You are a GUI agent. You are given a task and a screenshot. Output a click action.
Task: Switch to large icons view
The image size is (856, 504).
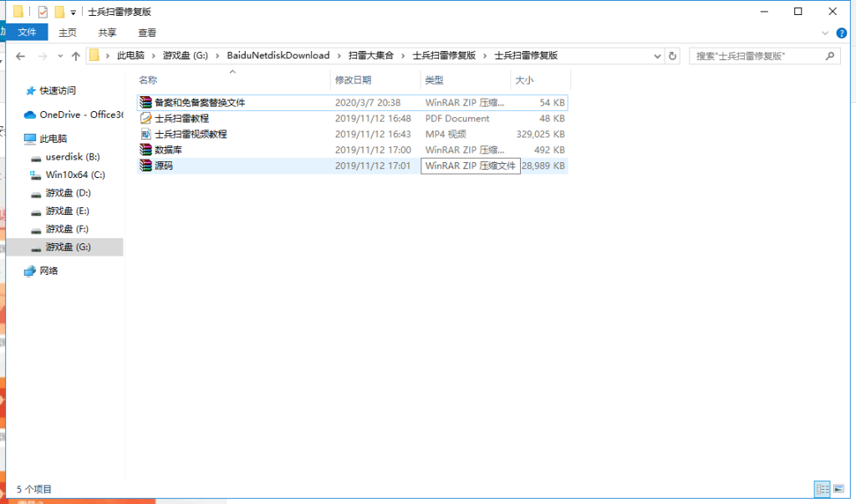click(838, 489)
